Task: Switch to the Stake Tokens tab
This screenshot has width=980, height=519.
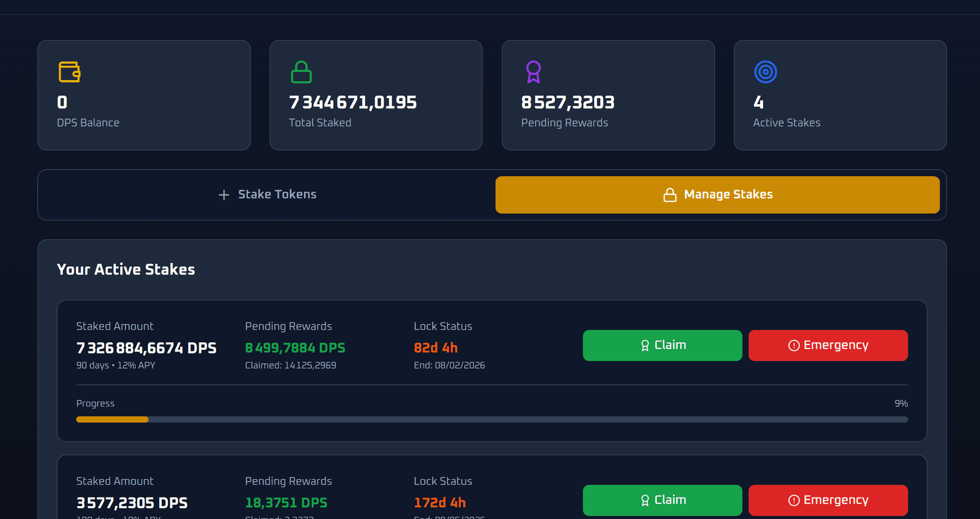Action: pyautogui.click(x=267, y=195)
